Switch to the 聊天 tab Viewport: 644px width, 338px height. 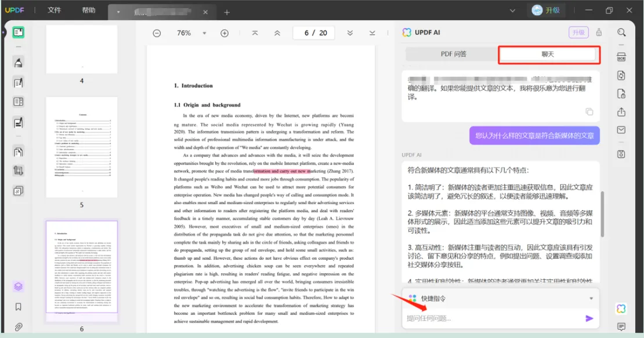point(548,54)
